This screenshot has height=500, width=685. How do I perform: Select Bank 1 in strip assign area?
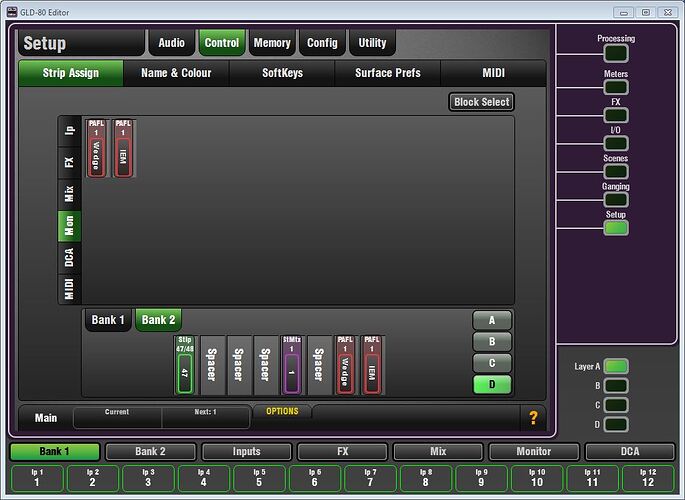tap(108, 320)
